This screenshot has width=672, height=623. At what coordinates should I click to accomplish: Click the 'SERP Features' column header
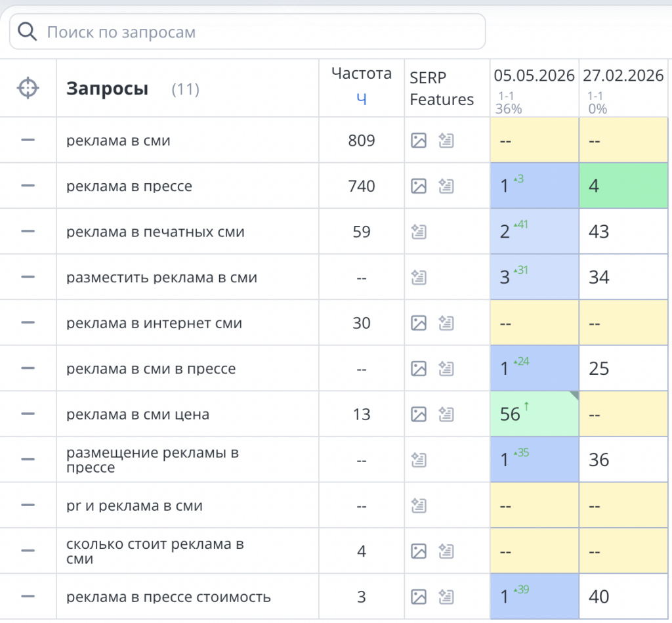(442, 89)
